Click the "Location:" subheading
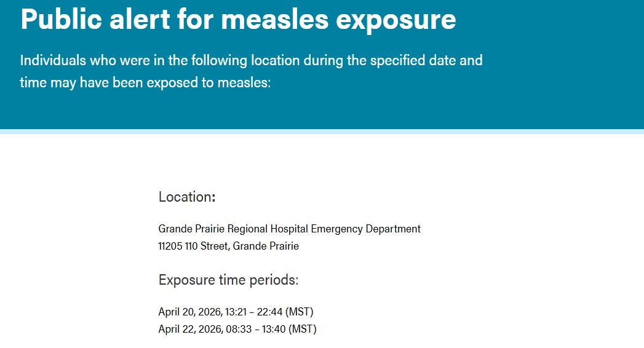The height and width of the screenshot is (348, 644). (x=187, y=197)
